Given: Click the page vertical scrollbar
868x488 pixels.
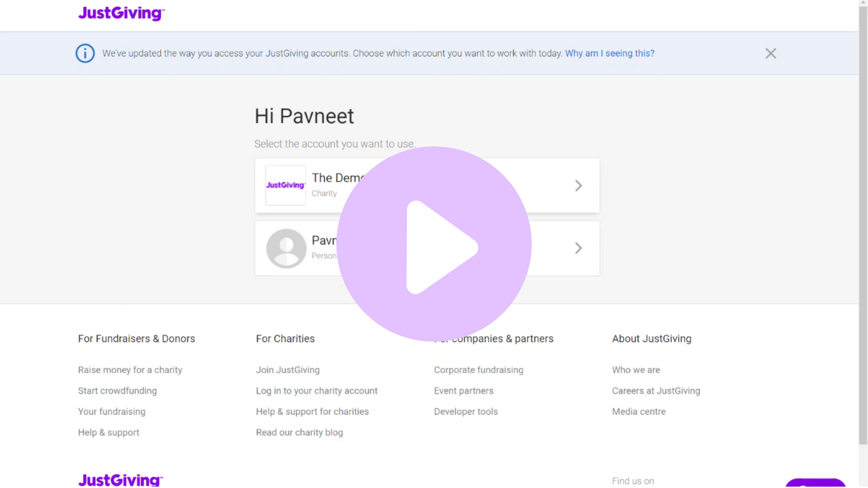Looking at the screenshot, I should click(x=863, y=226).
